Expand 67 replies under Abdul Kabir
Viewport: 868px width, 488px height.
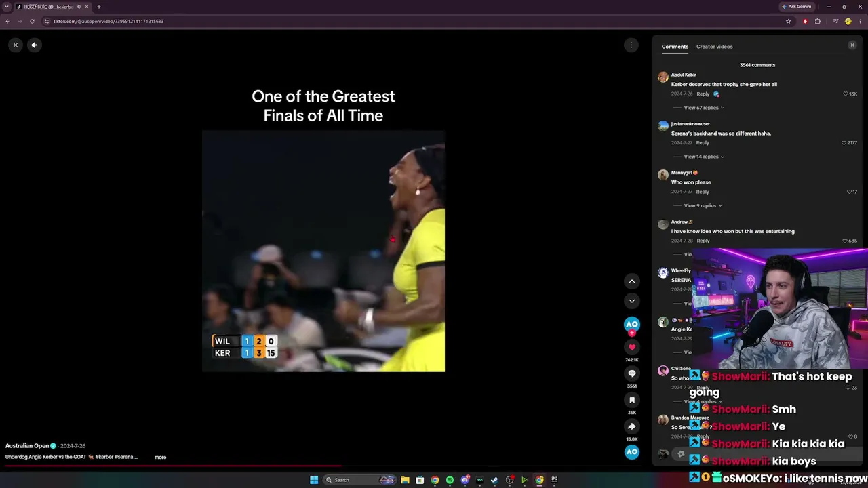[704, 108]
